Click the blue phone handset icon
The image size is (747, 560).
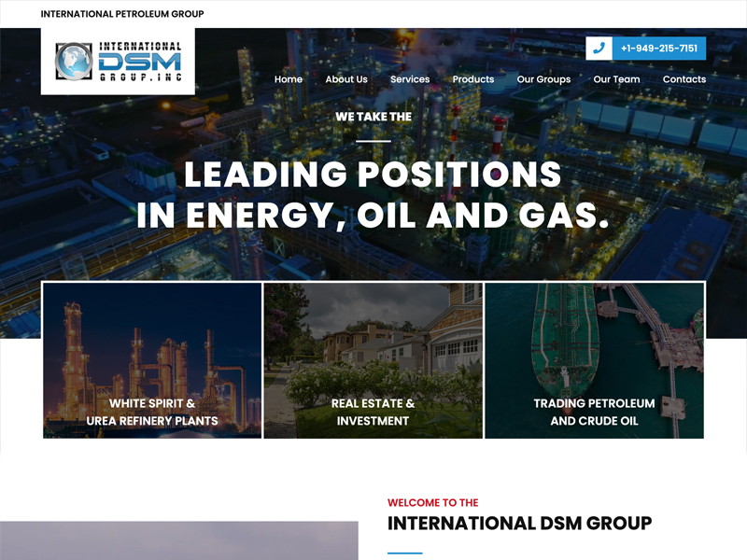tap(599, 49)
